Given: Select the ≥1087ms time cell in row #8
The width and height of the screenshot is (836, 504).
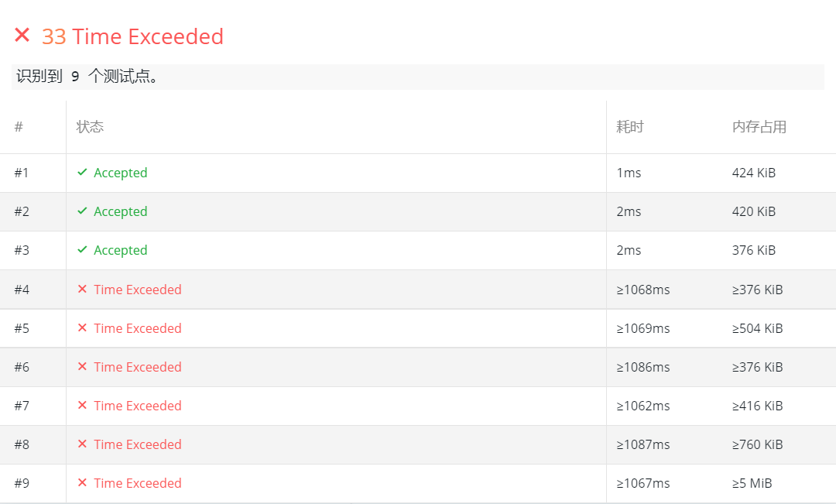Looking at the screenshot, I should point(643,445).
